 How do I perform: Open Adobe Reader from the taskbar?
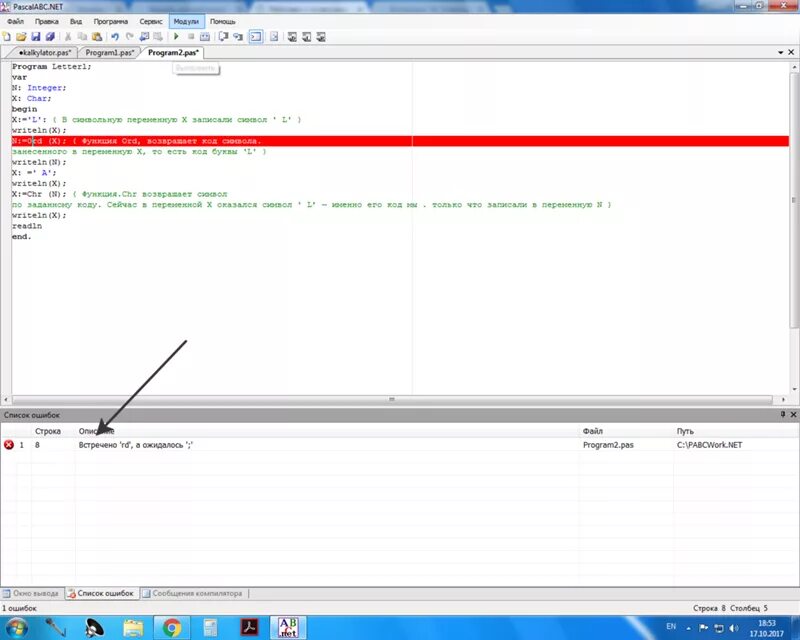(x=249, y=627)
